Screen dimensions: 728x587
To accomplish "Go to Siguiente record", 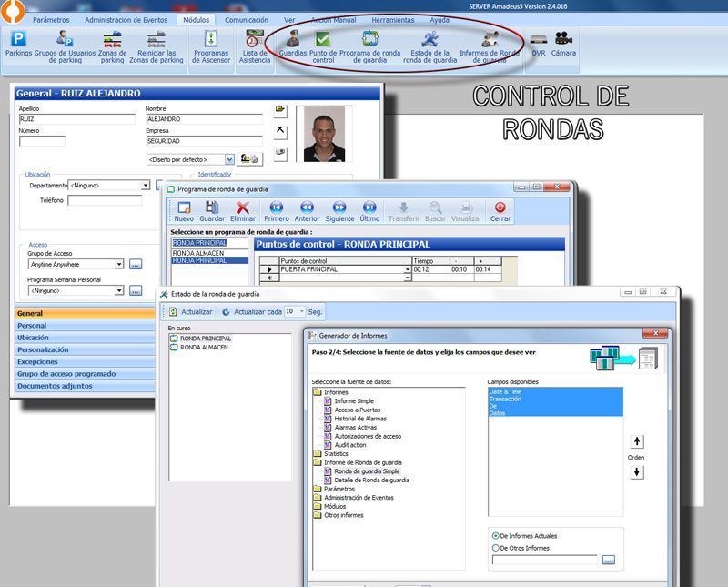I will click(339, 212).
